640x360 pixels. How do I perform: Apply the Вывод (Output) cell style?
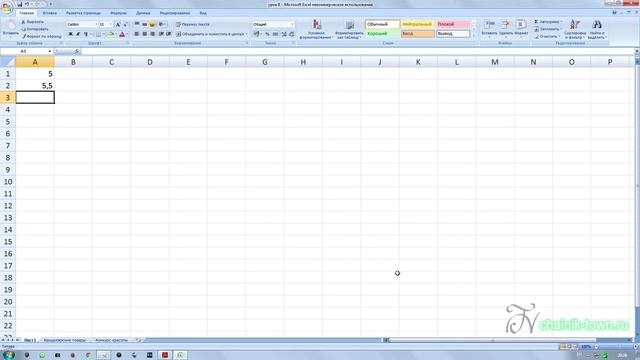pyautogui.click(x=453, y=34)
